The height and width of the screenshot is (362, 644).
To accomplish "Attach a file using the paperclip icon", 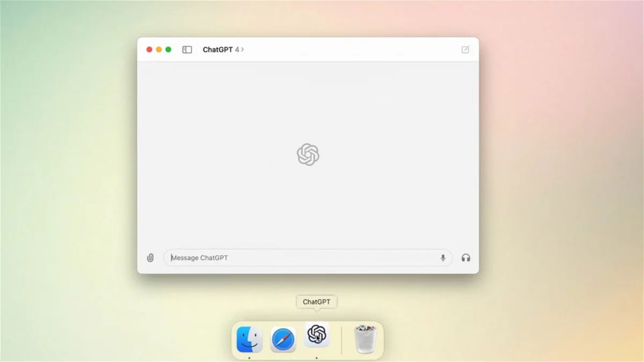I will click(150, 258).
